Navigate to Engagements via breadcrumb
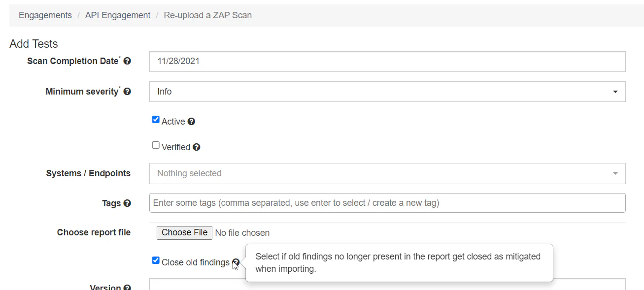Screen dimensions: 644x290 45,15
